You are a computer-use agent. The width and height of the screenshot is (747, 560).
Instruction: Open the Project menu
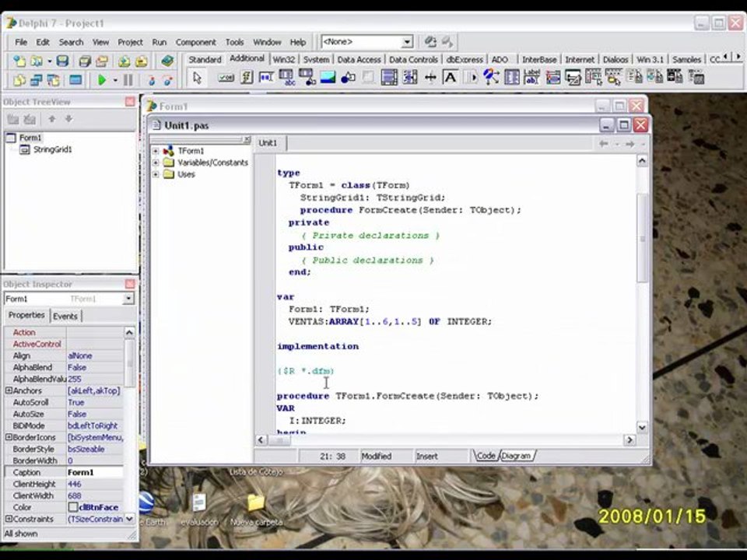[x=130, y=42]
